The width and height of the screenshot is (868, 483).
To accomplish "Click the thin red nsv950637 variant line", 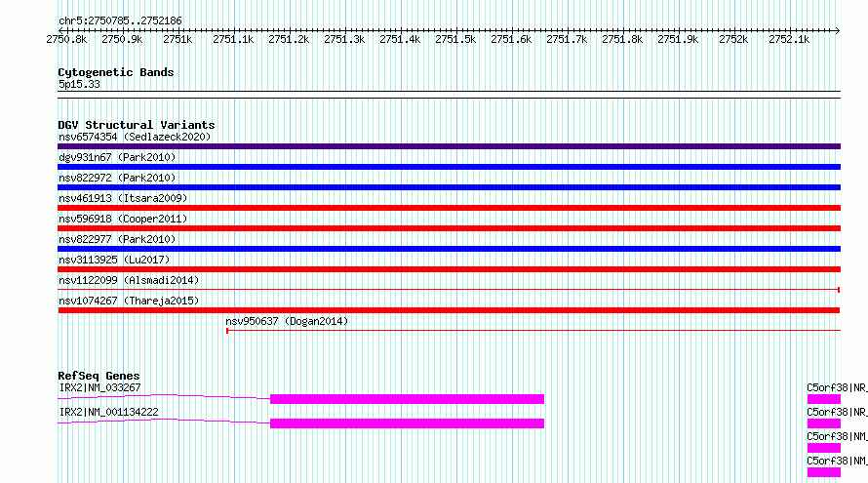I will pos(533,331).
